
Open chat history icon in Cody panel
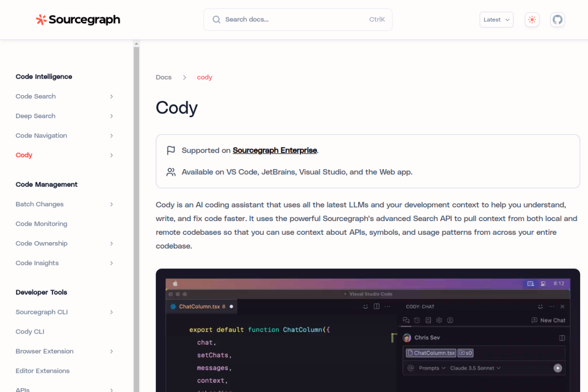point(418,320)
